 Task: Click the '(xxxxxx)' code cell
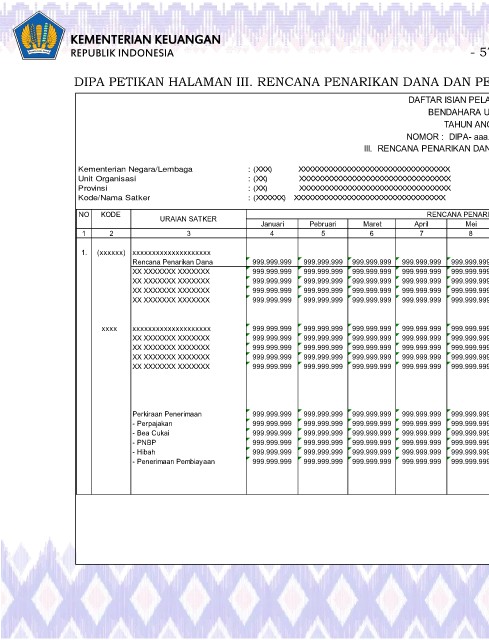click(111, 253)
